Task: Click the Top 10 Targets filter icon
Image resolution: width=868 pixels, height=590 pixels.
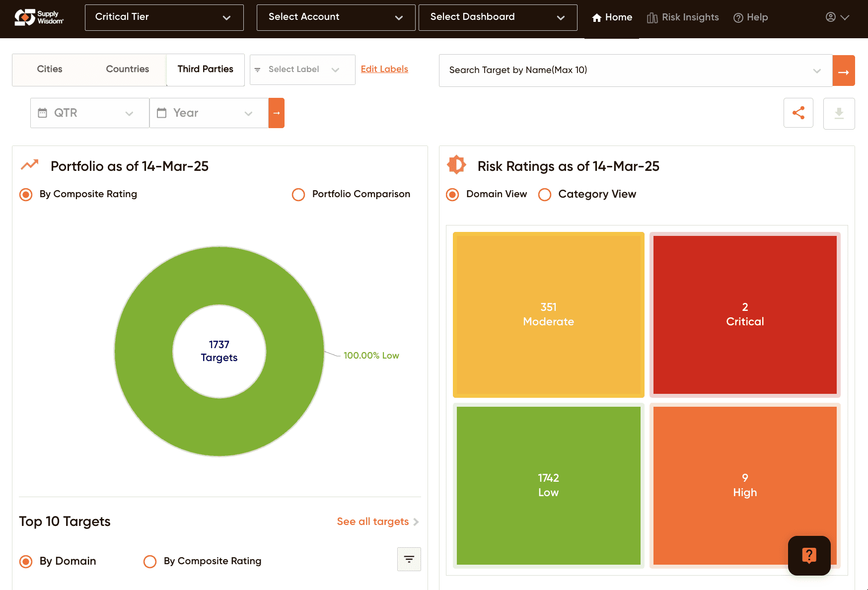Action: click(x=409, y=559)
